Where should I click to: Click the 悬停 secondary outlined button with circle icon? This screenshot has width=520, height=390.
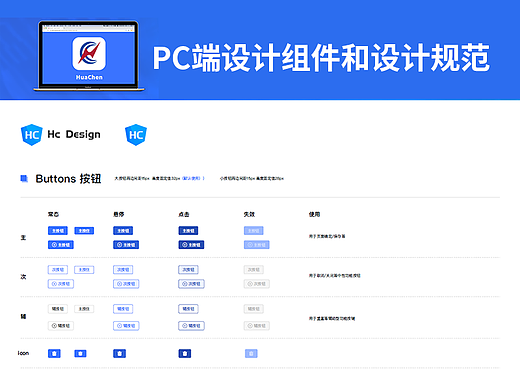pos(126,284)
